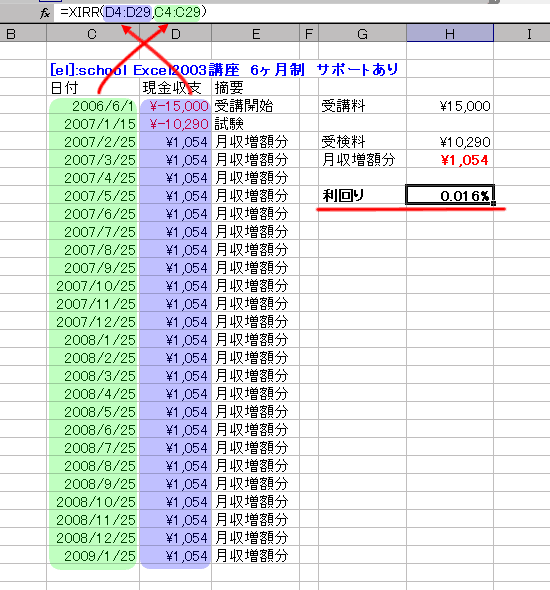Select column D header
Viewport: 550px width, 590px height.
click(x=175, y=34)
